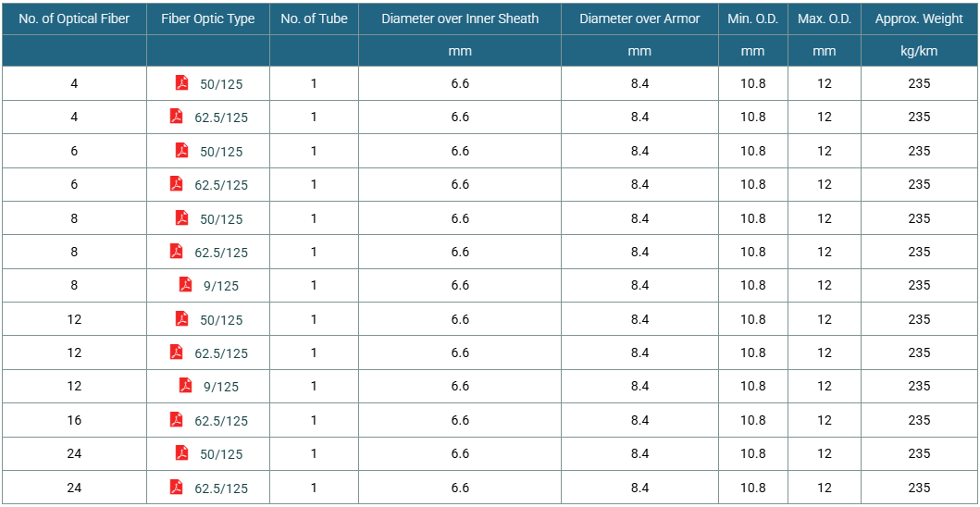Open PDF icon for 24-fiber 62.5/125 row
Screen dimensions: 980x507
point(176,487)
